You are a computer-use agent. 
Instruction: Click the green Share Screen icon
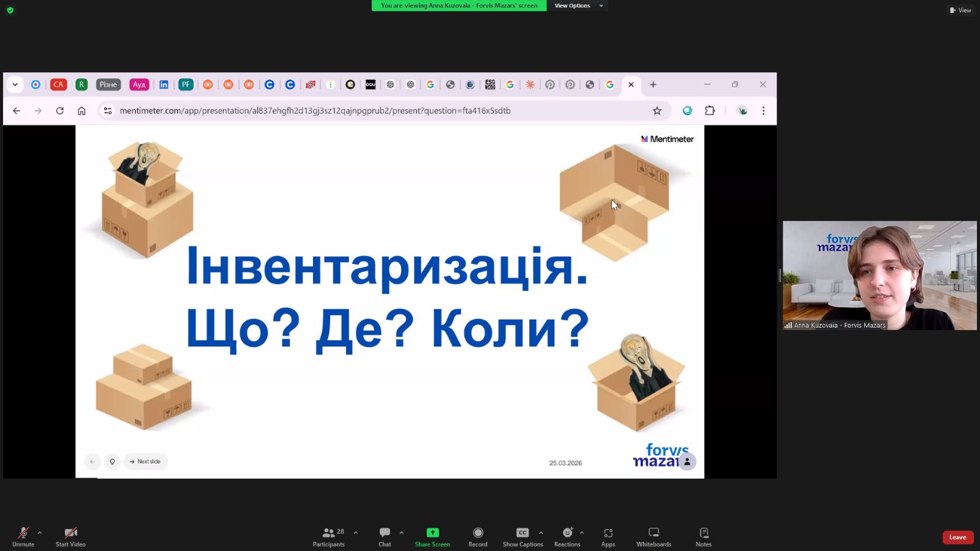pos(432,533)
